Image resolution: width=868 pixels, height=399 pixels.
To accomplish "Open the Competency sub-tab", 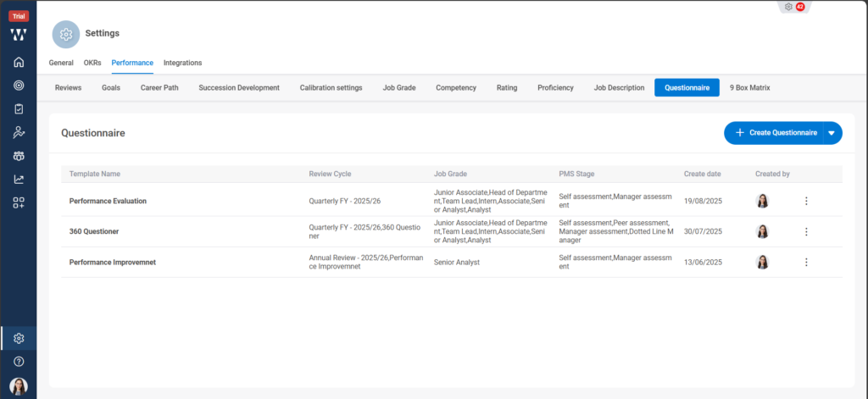I will [456, 88].
